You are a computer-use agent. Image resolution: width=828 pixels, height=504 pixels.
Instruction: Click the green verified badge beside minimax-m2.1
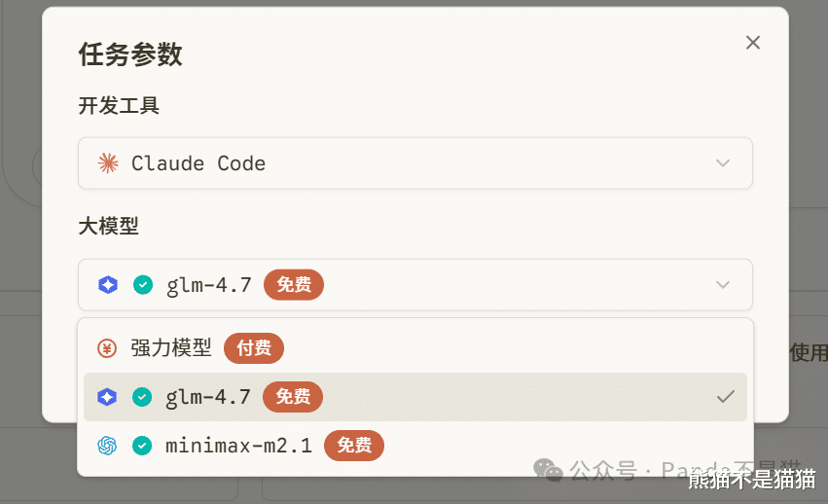pyautogui.click(x=142, y=446)
